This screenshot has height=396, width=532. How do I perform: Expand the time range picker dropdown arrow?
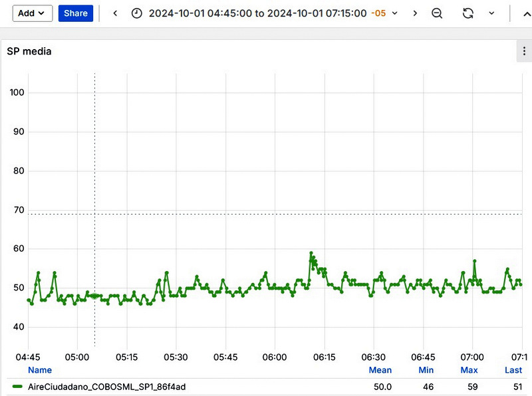coord(394,13)
